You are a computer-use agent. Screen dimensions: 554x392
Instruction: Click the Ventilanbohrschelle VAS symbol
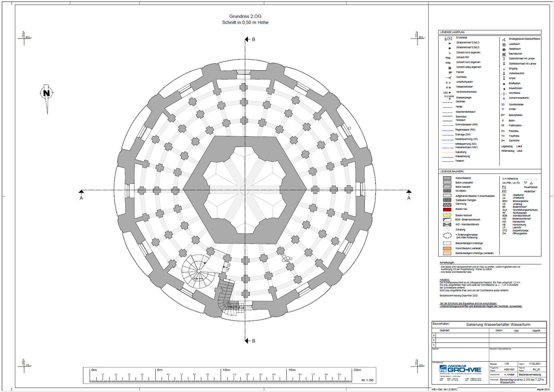(447, 93)
